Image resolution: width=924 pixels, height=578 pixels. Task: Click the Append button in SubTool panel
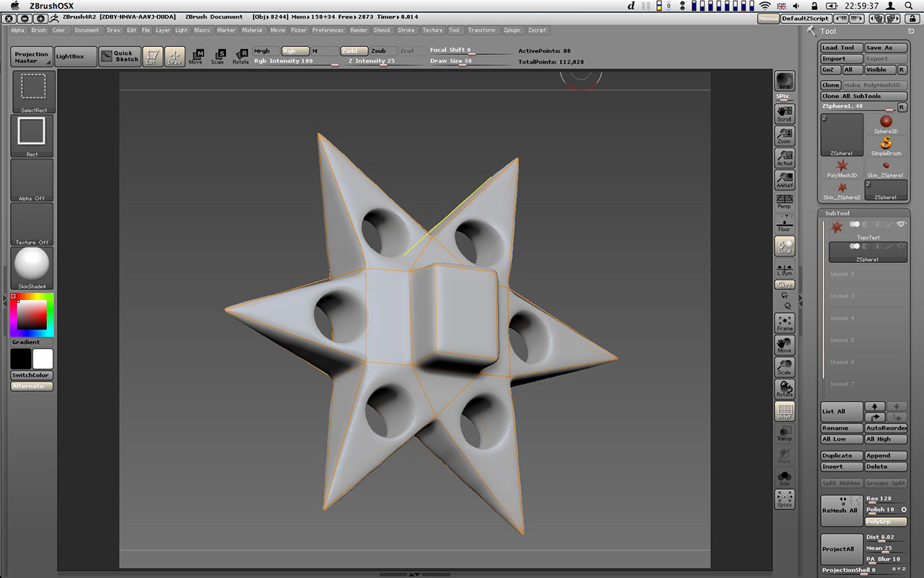(x=886, y=455)
